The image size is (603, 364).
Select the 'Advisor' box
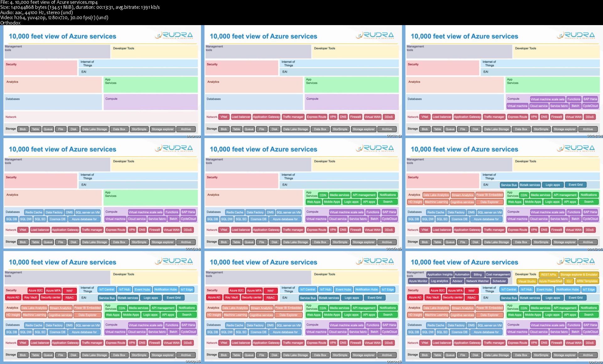tap(457, 281)
